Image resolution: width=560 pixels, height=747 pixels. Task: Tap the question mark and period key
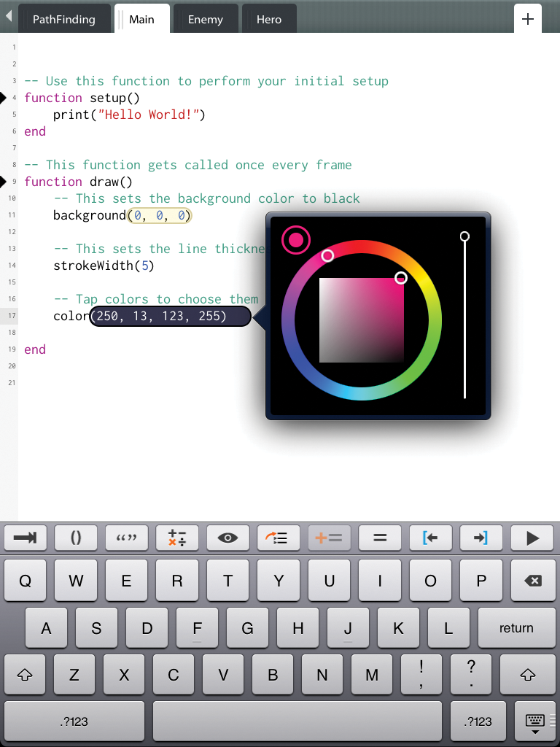pyautogui.click(x=471, y=675)
